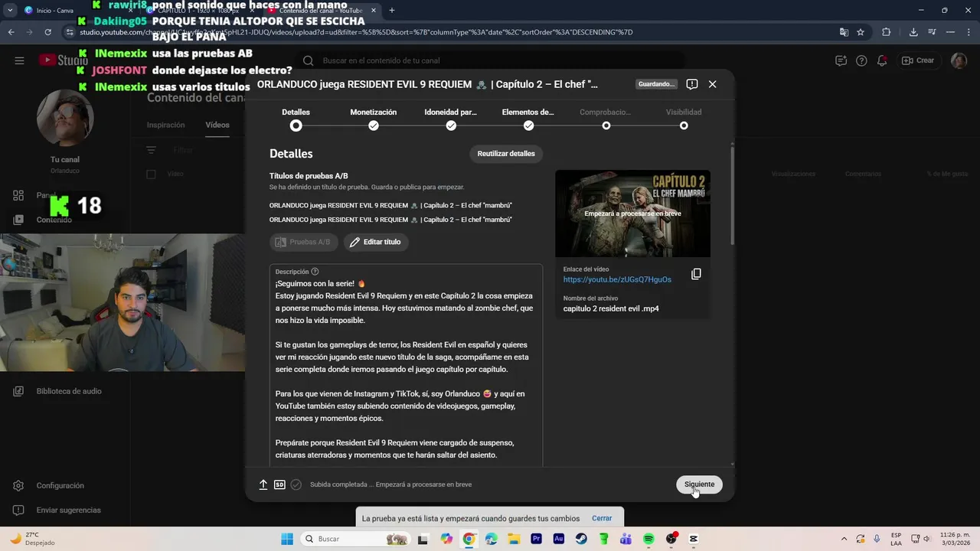Screen dimensions: 980x551
Task: Open Spotify from the taskbar
Action: pos(648,539)
